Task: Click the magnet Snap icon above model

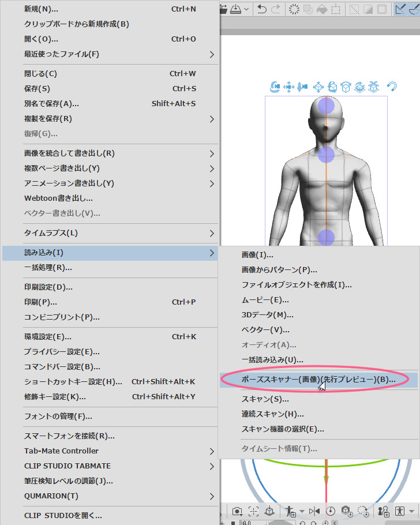Action: (392, 87)
